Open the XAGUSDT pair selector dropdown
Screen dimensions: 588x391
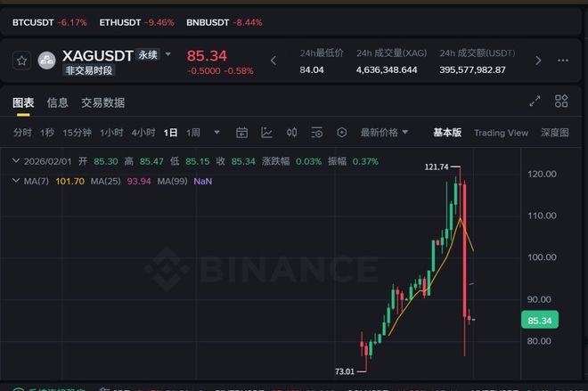coord(168,53)
